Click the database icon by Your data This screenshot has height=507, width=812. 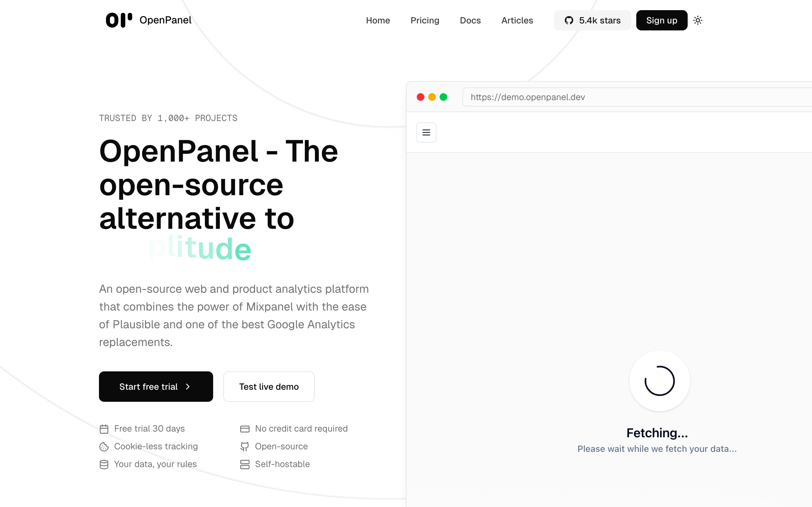point(104,465)
